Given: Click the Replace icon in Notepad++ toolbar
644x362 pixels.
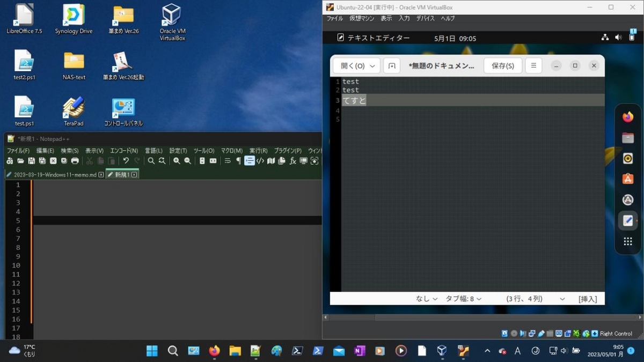Looking at the screenshot, I should (x=162, y=161).
